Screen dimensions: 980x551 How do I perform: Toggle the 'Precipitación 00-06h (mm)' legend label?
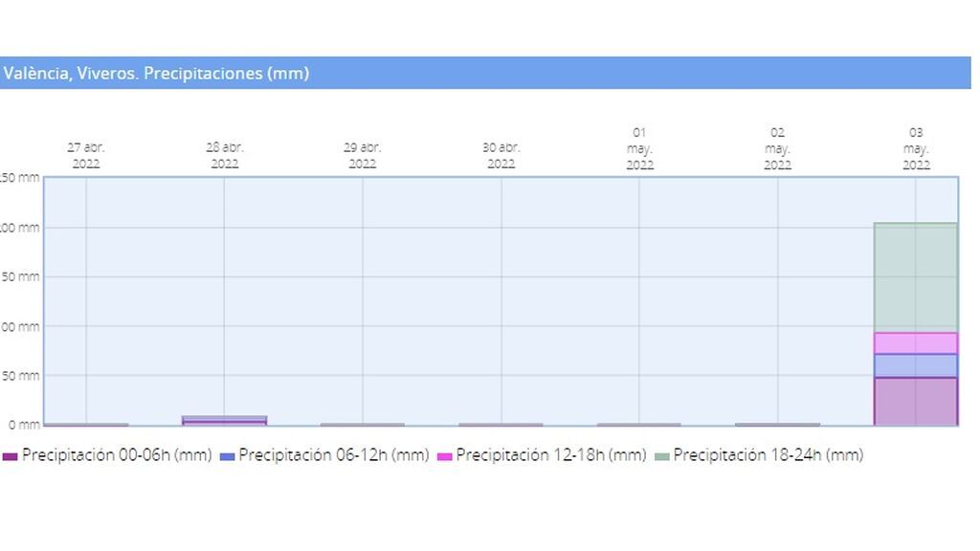pyautogui.click(x=117, y=454)
